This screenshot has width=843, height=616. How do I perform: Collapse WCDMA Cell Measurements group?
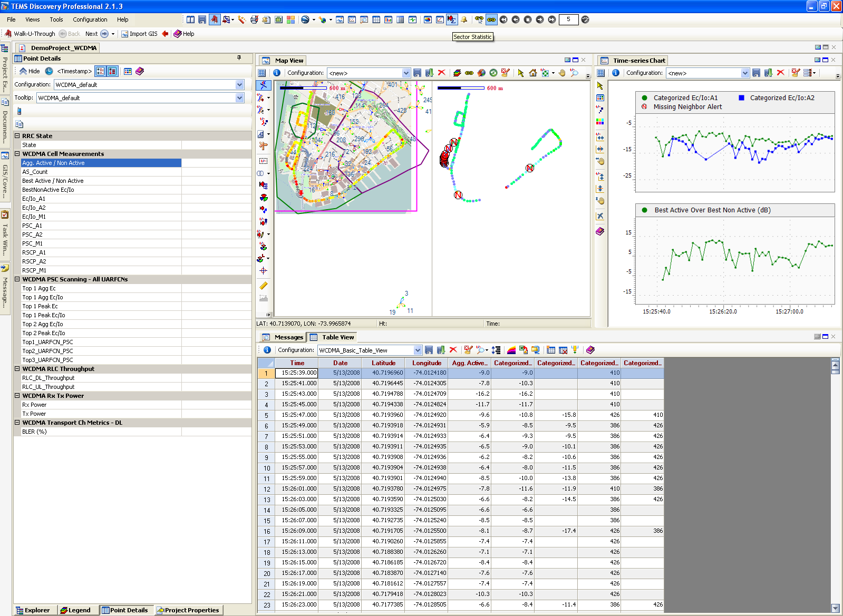tap(17, 153)
